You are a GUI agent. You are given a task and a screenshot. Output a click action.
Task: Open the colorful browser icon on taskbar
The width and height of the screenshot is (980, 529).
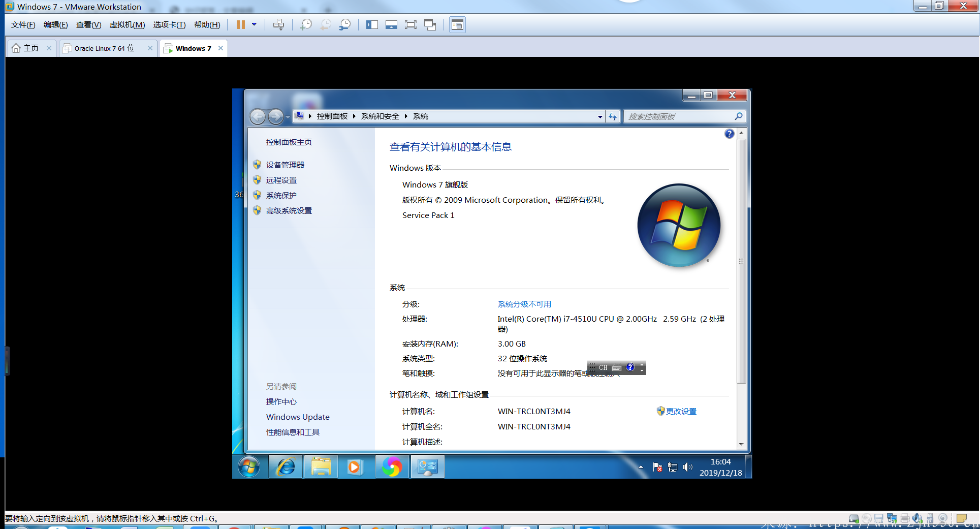(x=392, y=466)
